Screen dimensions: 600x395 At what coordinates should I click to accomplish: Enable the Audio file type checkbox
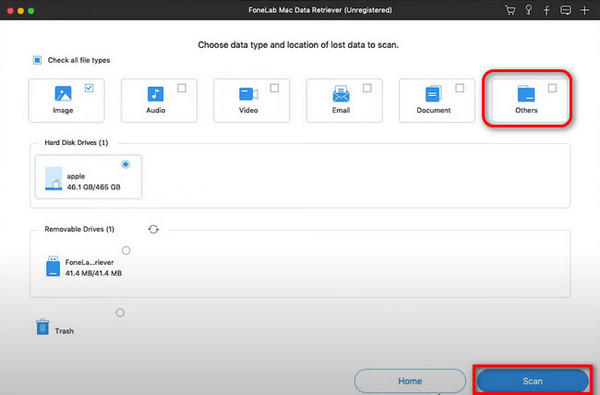pos(182,88)
